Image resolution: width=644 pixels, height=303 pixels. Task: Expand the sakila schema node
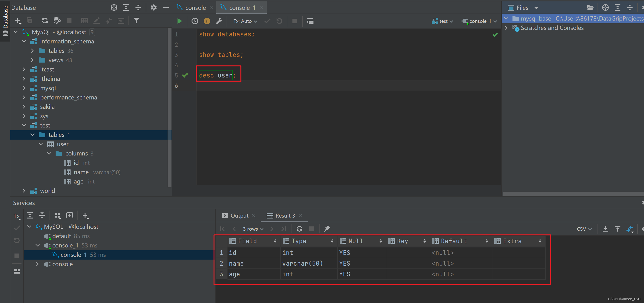24,107
